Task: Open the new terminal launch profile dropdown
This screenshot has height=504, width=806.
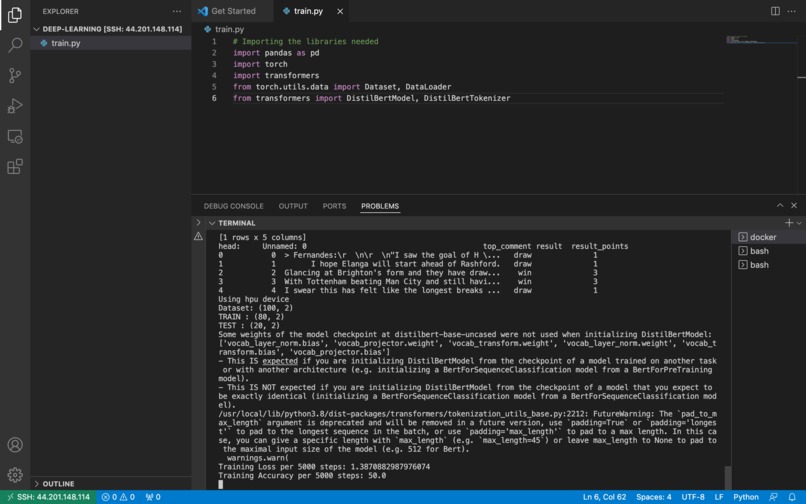Action: coord(799,223)
